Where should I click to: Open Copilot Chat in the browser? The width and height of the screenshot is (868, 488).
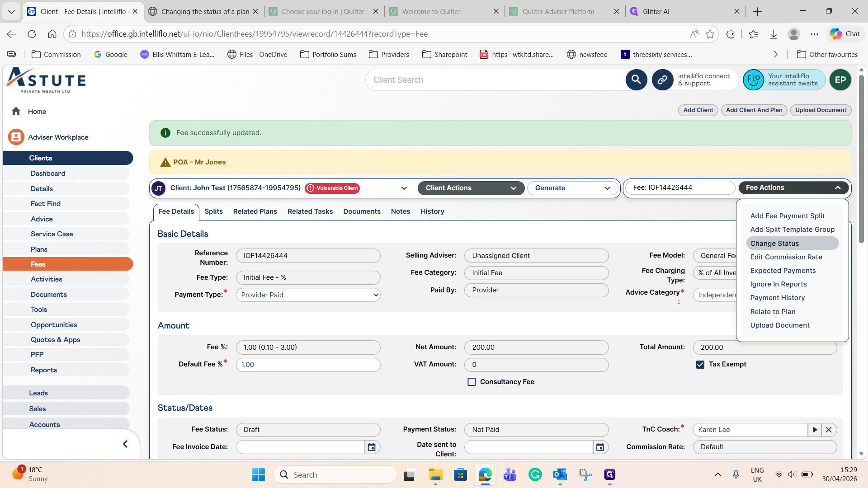point(844,34)
